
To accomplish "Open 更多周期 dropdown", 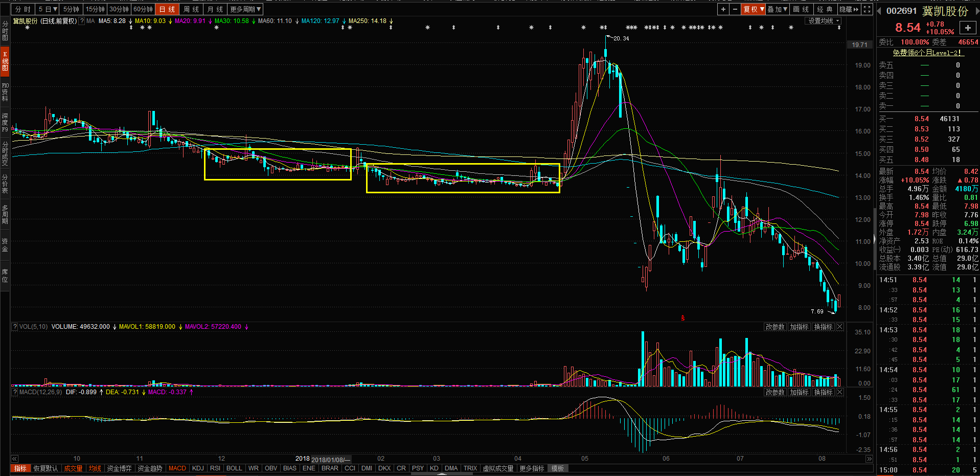I will [245, 9].
